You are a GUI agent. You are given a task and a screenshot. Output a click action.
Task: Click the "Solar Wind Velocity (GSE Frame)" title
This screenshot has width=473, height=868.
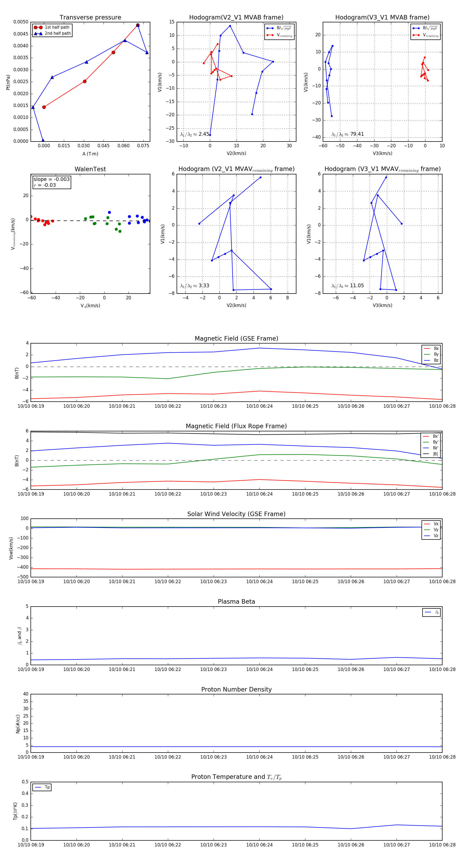click(236, 514)
